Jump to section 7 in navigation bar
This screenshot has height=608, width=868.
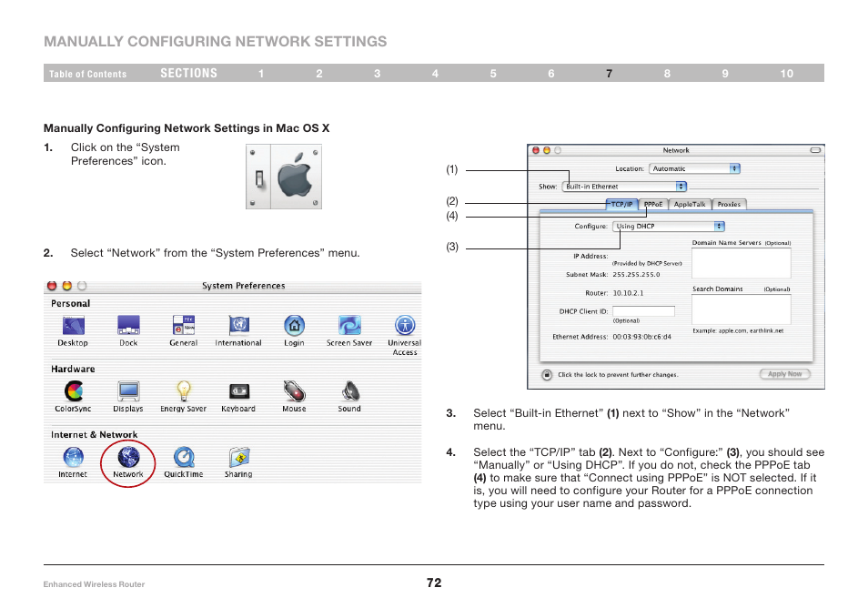[610, 74]
